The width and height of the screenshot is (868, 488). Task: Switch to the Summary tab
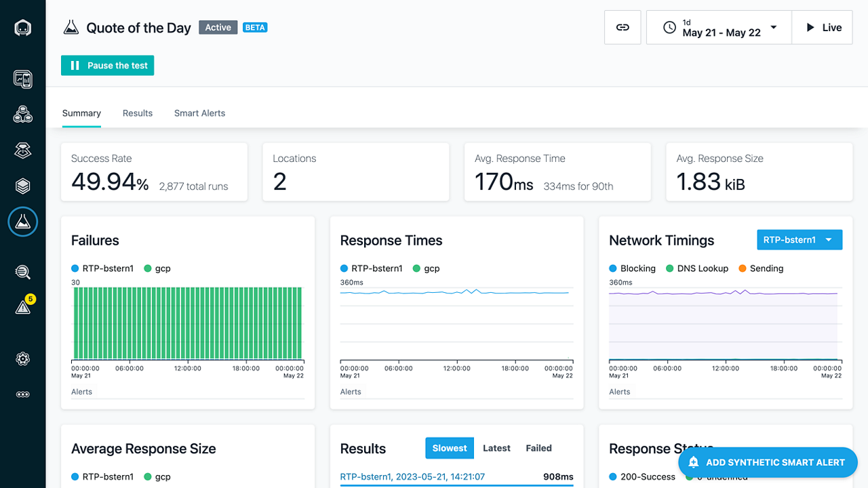click(81, 113)
